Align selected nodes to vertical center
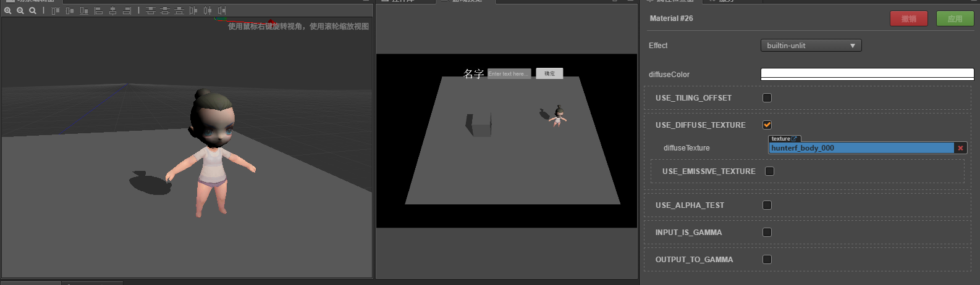 tap(70, 10)
